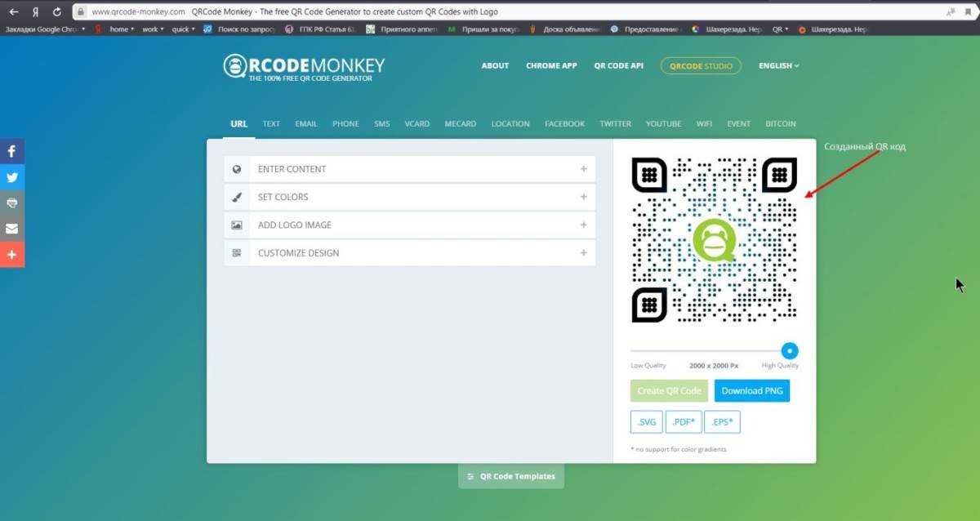
Task: Click the Download PNG button
Action: point(751,390)
